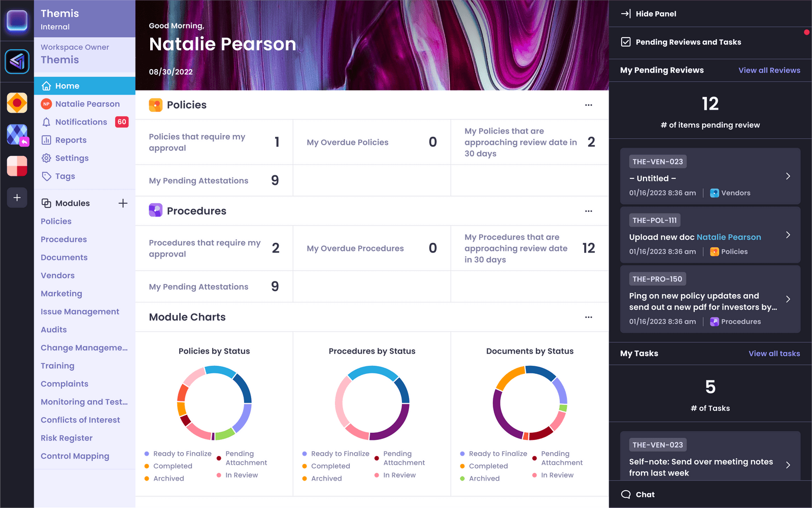Screen dimensions: 812x508
Task: Add a new workspace with the plus icon
Action: (x=17, y=198)
